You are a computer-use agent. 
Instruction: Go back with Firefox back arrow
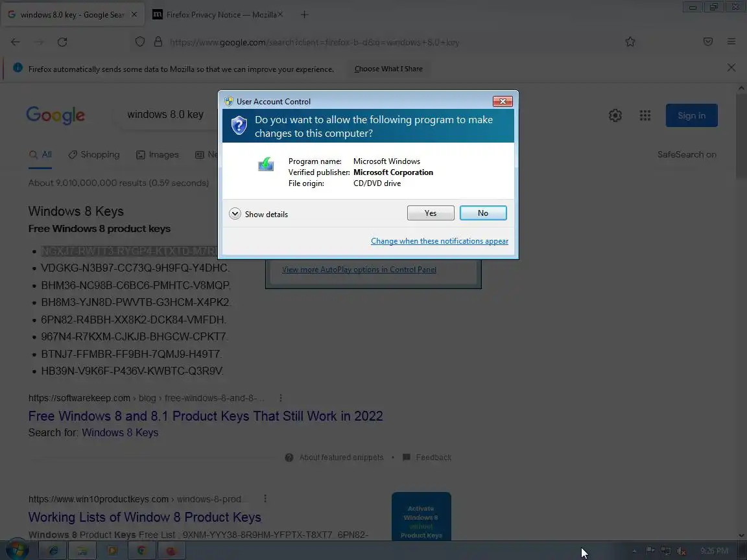point(16,42)
